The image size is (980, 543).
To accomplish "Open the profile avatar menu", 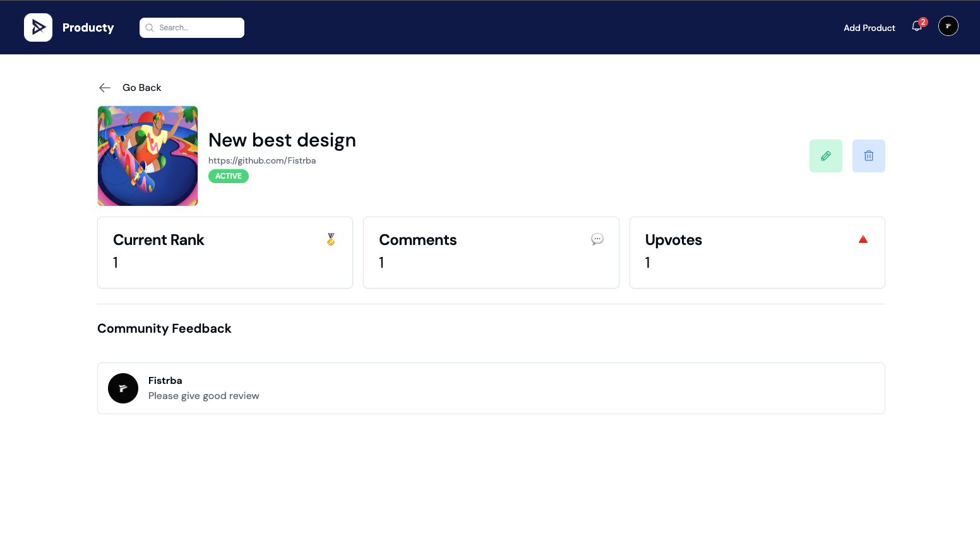I will (x=948, y=26).
